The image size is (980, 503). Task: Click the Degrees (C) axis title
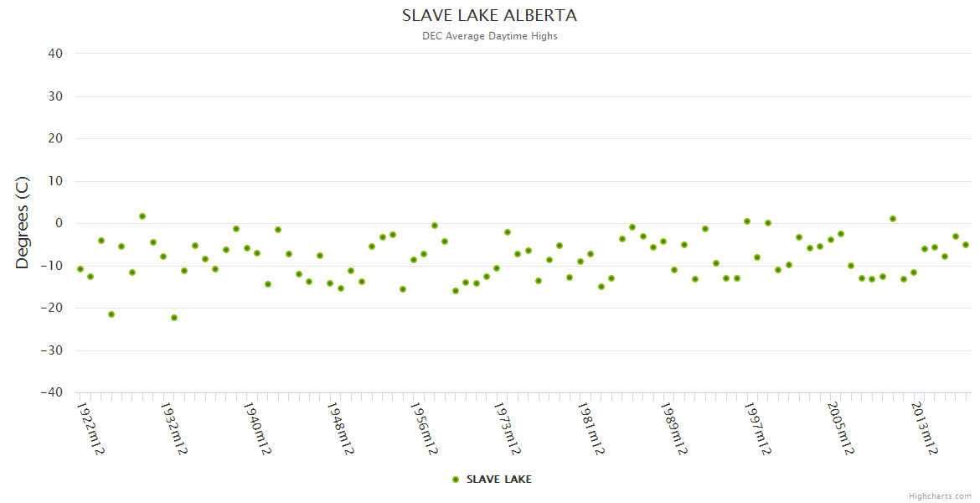(23, 223)
